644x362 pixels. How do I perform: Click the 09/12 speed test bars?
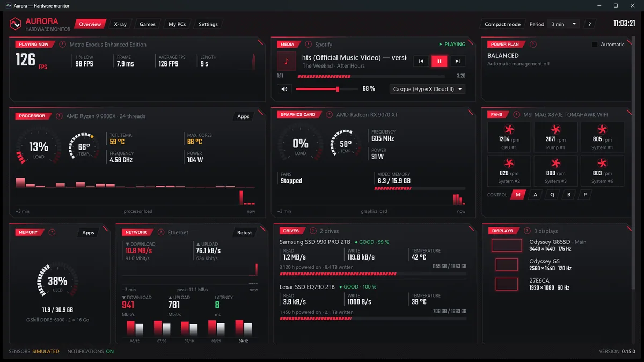(x=243, y=328)
